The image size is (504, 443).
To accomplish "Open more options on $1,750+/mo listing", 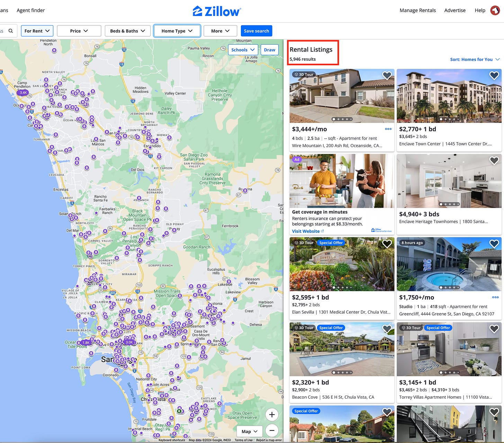I will pyautogui.click(x=495, y=297).
